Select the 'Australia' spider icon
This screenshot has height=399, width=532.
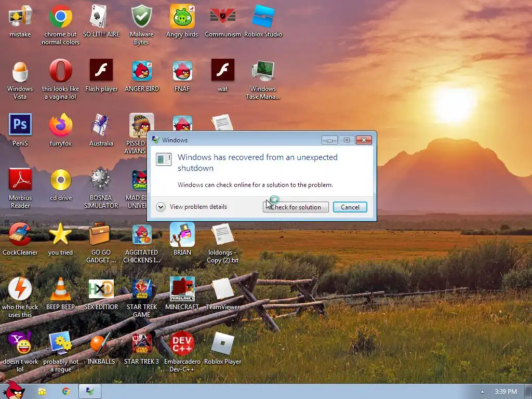(101, 125)
